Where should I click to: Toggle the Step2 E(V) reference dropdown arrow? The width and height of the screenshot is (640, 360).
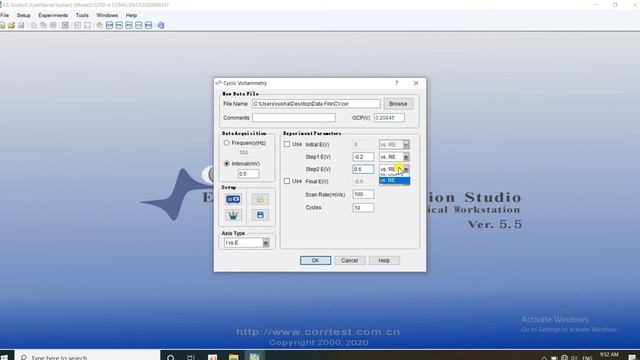[406, 169]
